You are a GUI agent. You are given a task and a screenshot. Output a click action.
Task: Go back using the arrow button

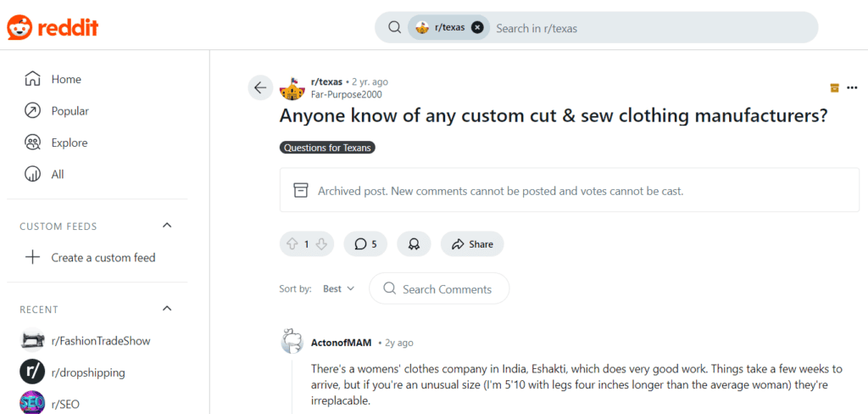(x=260, y=87)
